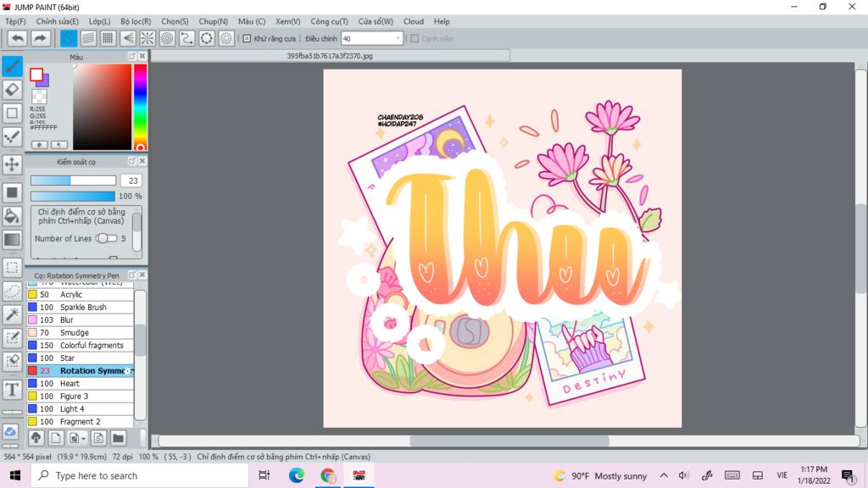This screenshot has width=868, height=488.
Task: Create a new brush with the page icon
Action: (x=55, y=438)
